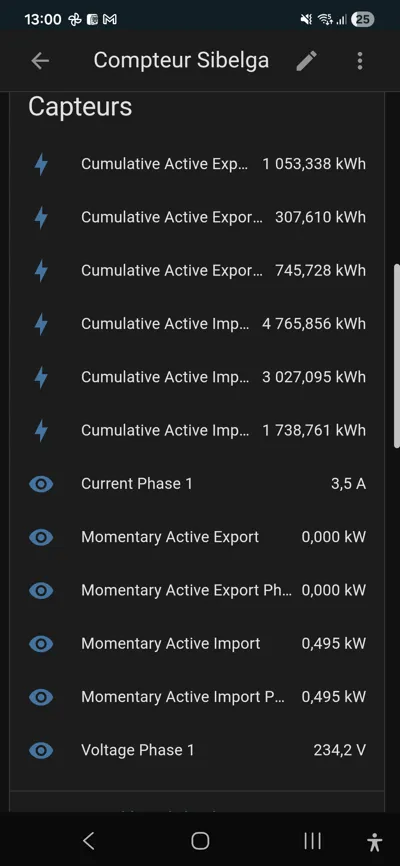Screen dimensions: 400x866
Task: Tap lightning icon beside 4 765,856 kWh
Action: [41, 324]
